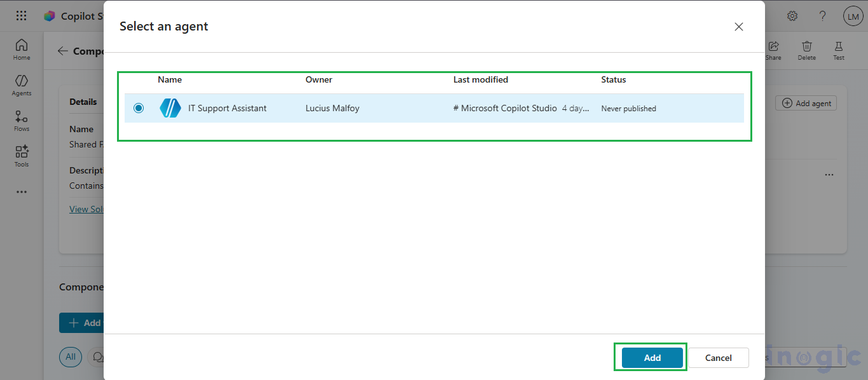Image resolution: width=868 pixels, height=380 pixels.
Task: Click the Copilot Studio logo
Action: click(49, 15)
